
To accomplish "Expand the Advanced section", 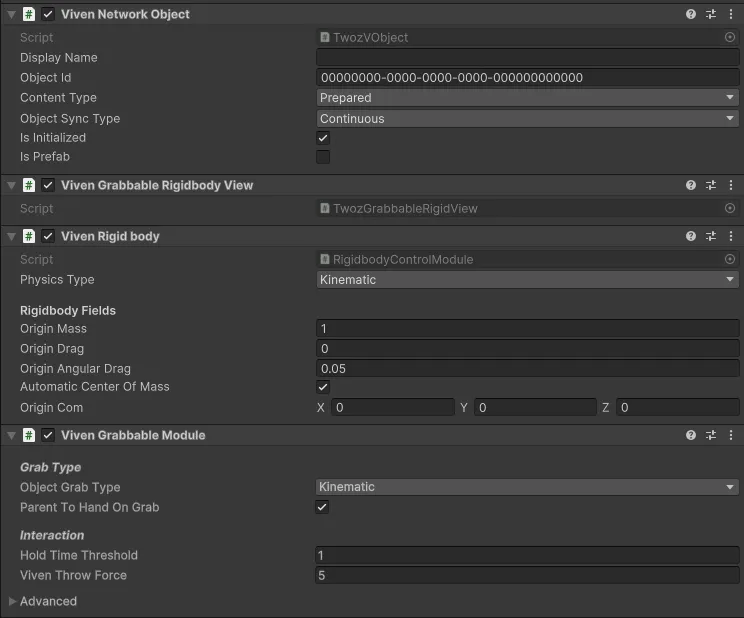I will 13,601.
